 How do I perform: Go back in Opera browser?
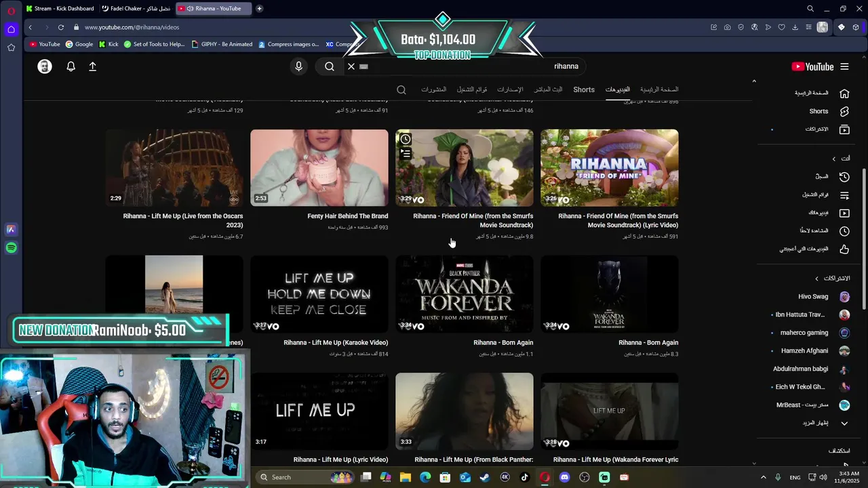[31, 27]
